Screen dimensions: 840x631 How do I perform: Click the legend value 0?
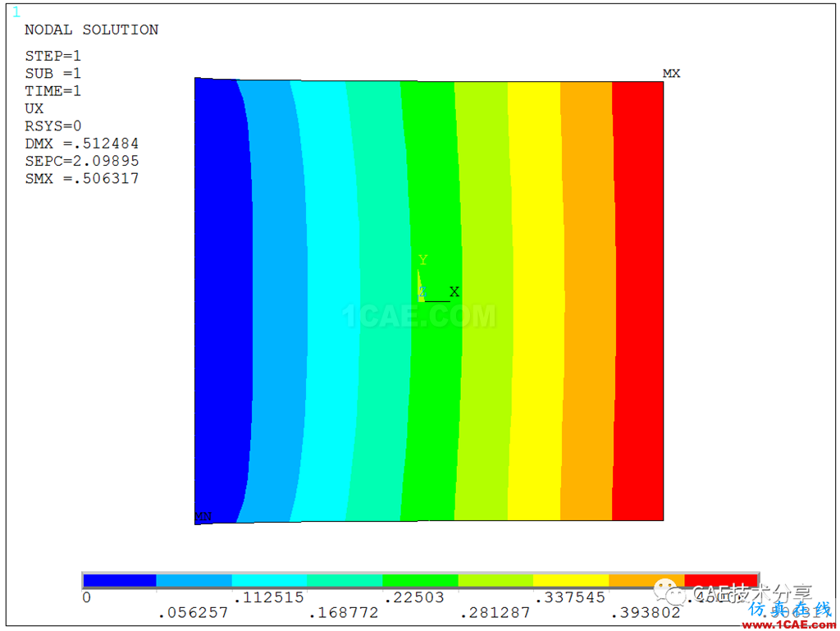(x=87, y=597)
